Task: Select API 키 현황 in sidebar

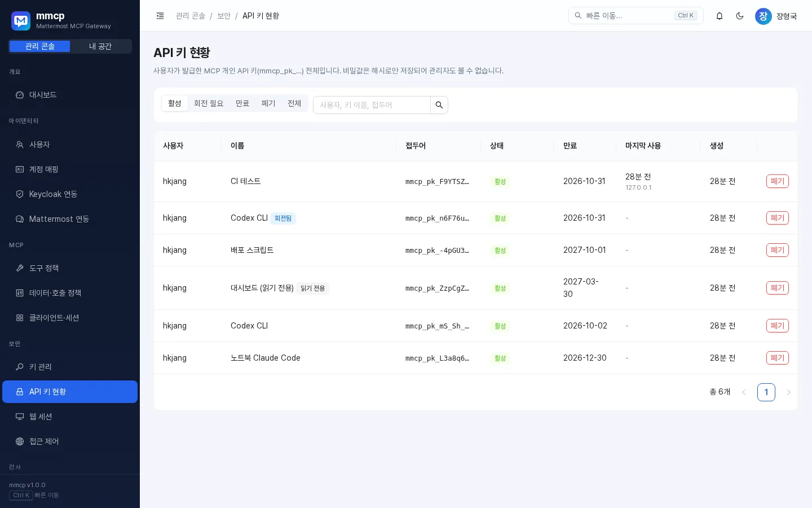Action: coord(70,392)
